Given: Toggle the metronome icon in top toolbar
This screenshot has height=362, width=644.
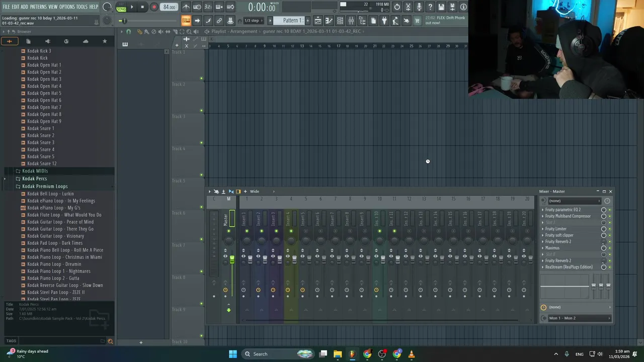Looking at the screenshot, I should click(186, 7).
